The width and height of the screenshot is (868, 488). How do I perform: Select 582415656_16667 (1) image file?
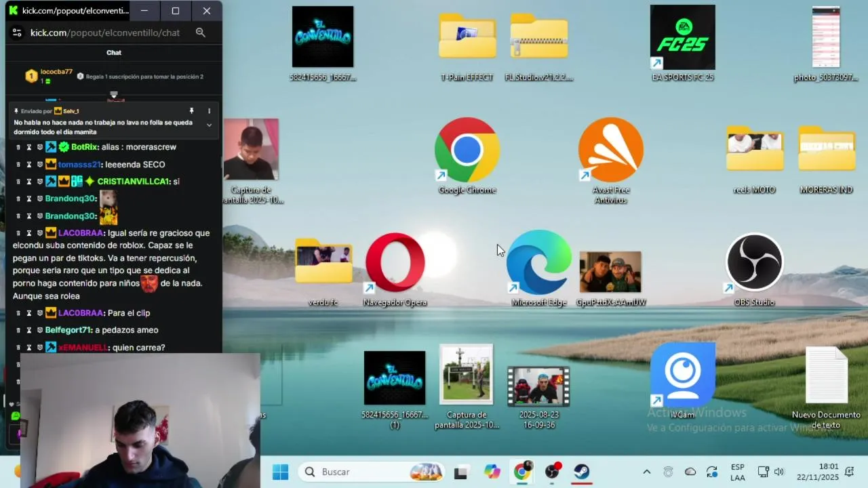[x=395, y=390]
